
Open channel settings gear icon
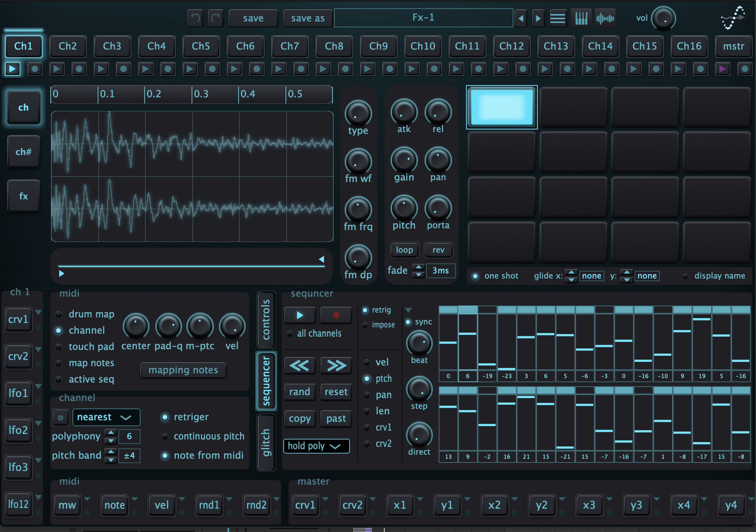click(60, 418)
